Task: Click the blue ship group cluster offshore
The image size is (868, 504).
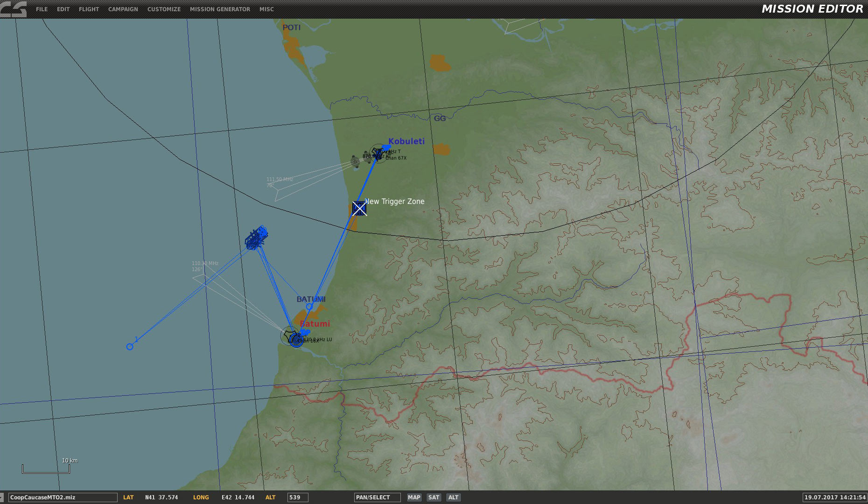Action: [x=256, y=238]
